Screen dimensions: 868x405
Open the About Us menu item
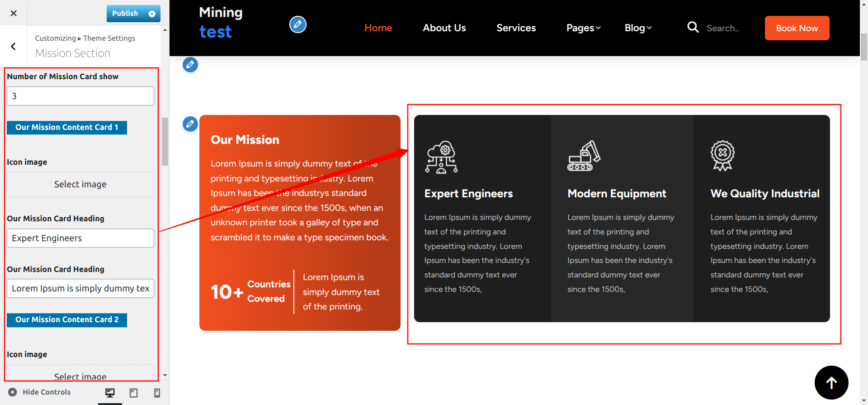[x=444, y=28]
